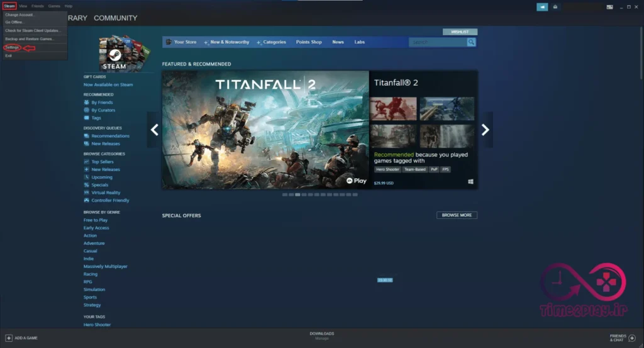The image size is (644, 348).
Task: Click the Team-Based tag on Titanfall card
Action: coord(415,169)
